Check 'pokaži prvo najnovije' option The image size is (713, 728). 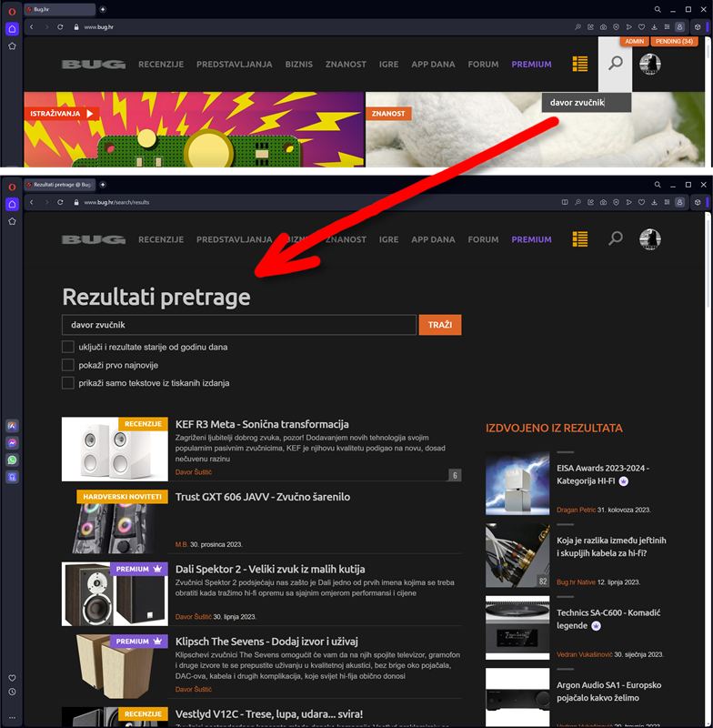(x=67, y=365)
